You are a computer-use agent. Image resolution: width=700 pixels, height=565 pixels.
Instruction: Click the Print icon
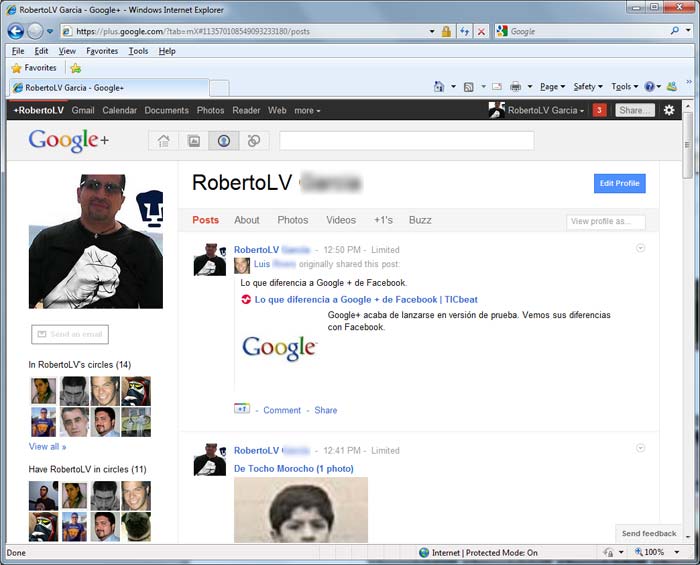tap(515, 87)
